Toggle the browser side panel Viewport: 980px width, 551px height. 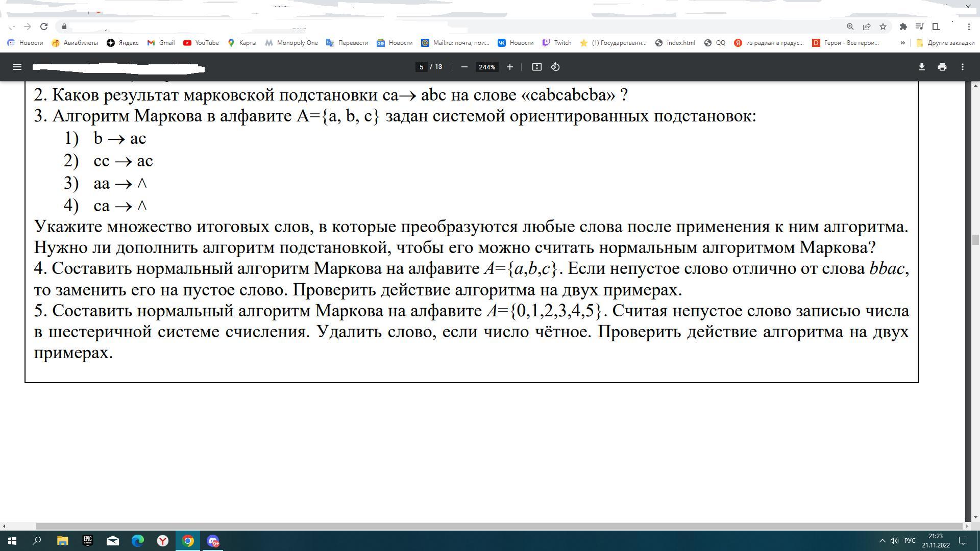point(936,27)
